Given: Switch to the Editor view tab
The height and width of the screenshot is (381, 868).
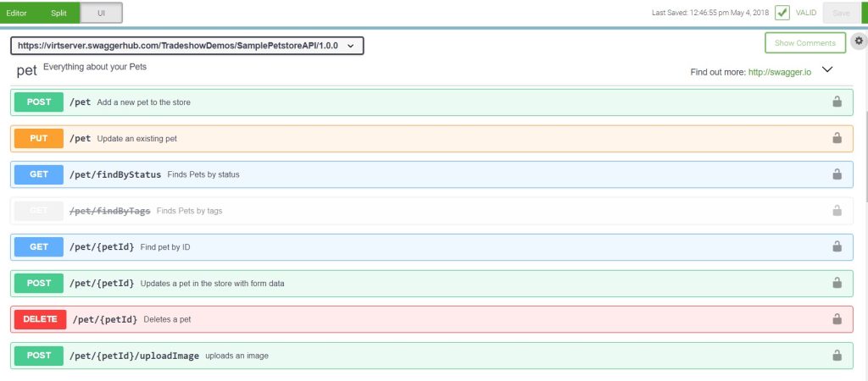Looking at the screenshot, I should pyautogui.click(x=17, y=13).
